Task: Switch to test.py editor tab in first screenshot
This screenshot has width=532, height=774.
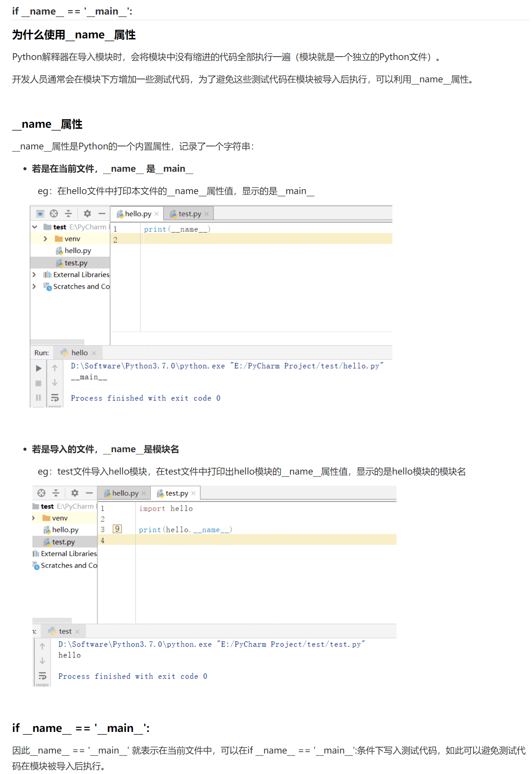Action: click(x=189, y=214)
